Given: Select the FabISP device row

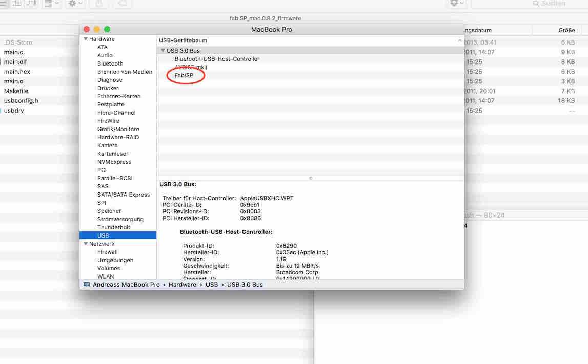Looking at the screenshot, I should click(x=184, y=76).
